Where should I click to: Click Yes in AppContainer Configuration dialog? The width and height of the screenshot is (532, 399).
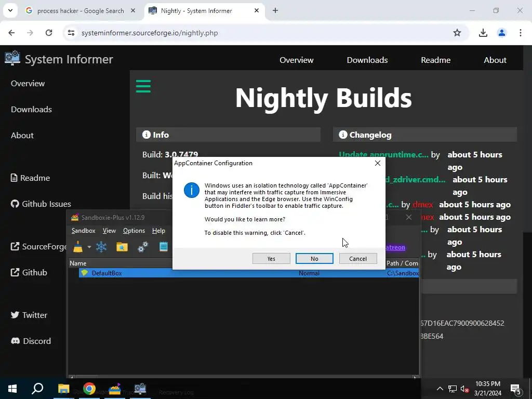coord(271,259)
